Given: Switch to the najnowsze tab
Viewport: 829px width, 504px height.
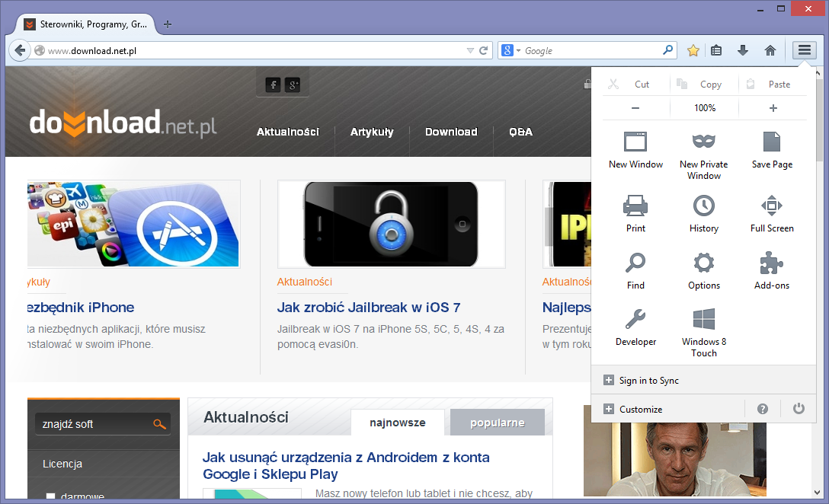Looking at the screenshot, I should coord(398,422).
